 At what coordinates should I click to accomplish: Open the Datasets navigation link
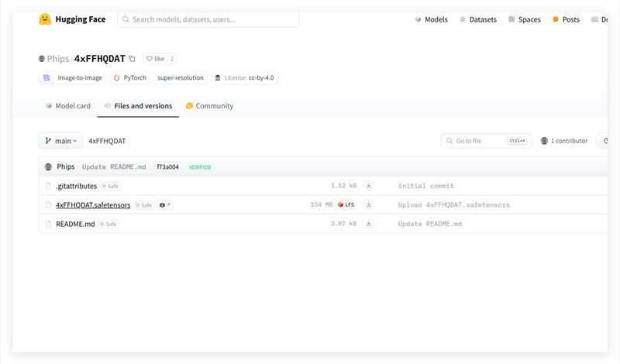click(x=478, y=19)
